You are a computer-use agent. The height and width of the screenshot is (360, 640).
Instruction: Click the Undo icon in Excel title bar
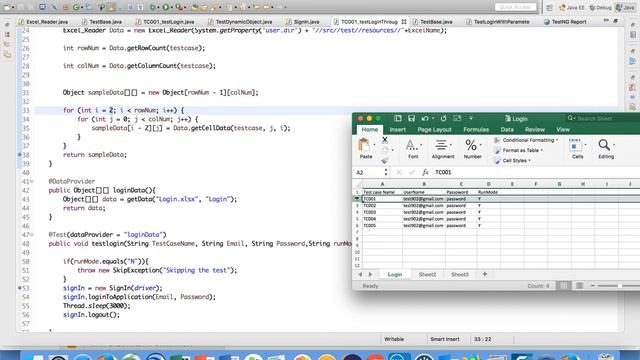[424, 118]
